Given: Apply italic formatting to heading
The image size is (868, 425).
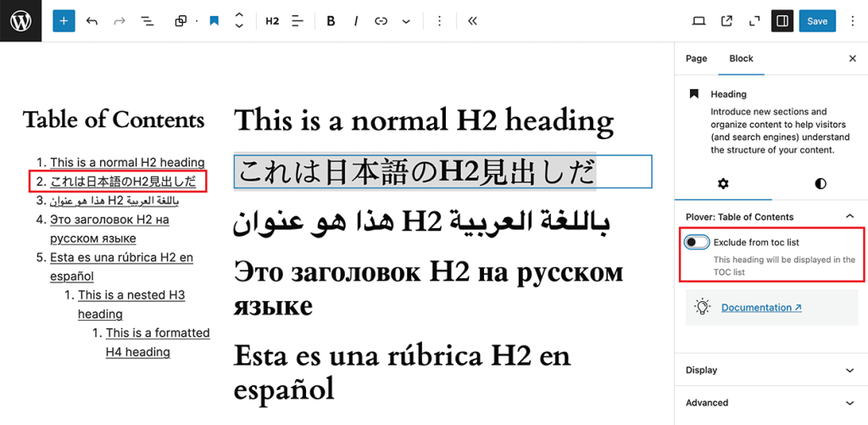Looking at the screenshot, I should pyautogui.click(x=356, y=21).
